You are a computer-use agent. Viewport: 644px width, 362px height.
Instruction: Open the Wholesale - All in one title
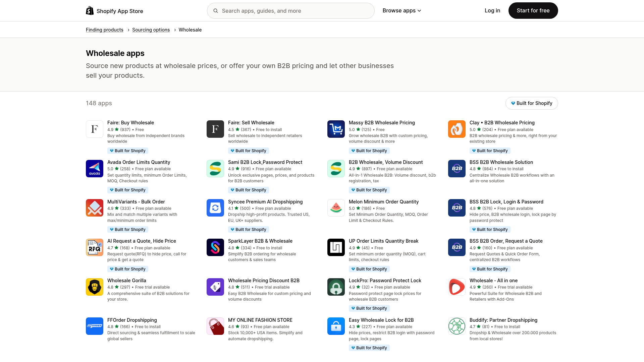493,281
